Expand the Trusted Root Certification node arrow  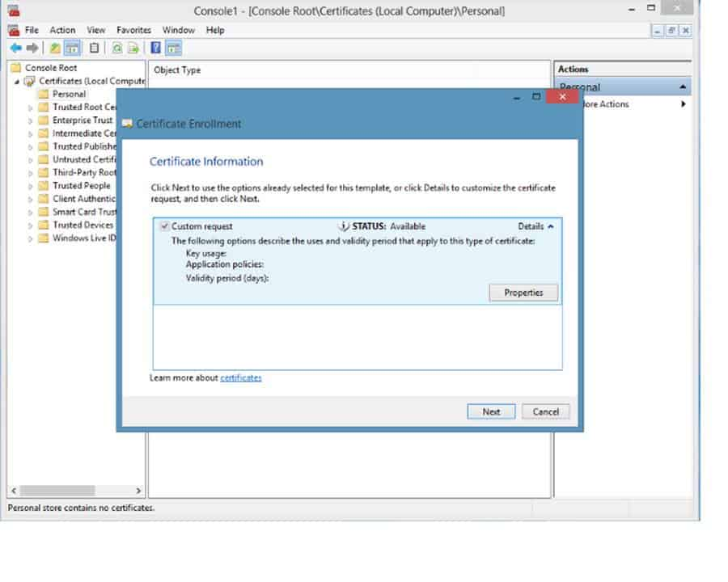point(30,108)
